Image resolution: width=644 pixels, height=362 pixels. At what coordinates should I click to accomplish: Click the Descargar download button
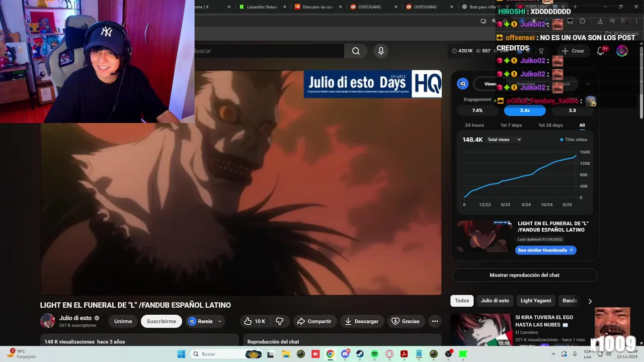(x=361, y=321)
